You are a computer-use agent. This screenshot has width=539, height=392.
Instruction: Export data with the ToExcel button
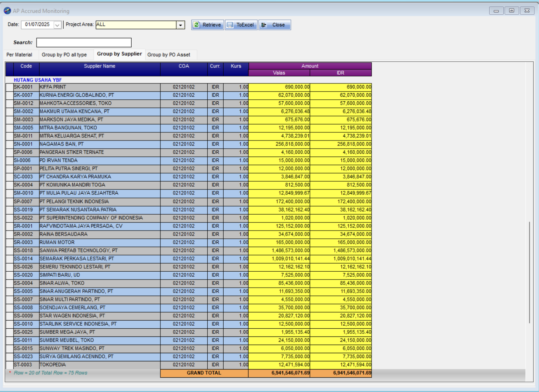241,25
